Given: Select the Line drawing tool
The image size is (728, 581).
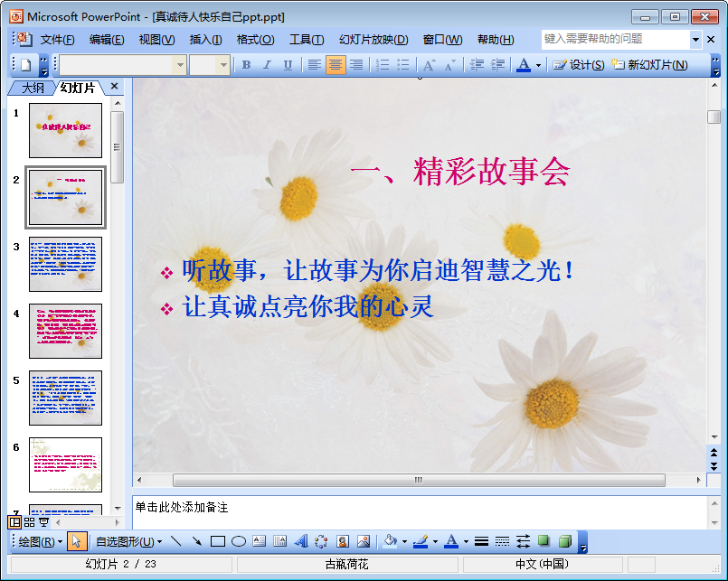Looking at the screenshot, I should [x=175, y=541].
